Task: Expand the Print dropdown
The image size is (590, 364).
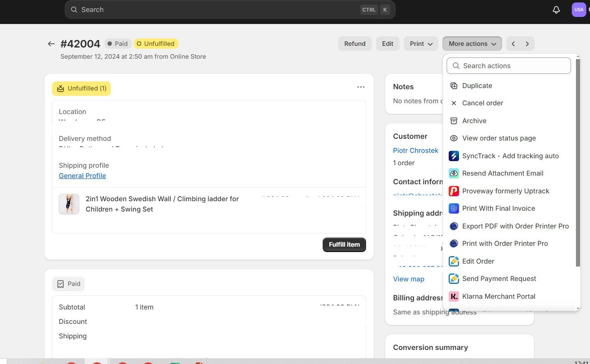Action: pyautogui.click(x=421, y=44)
